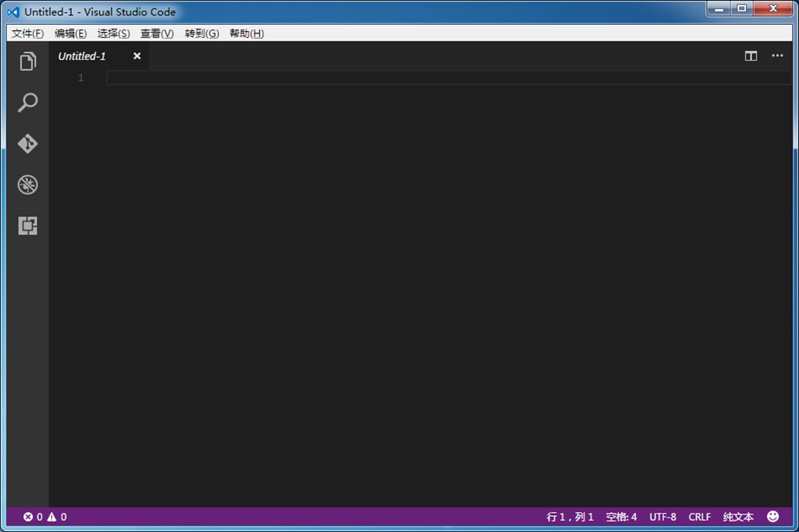Viewport: 799px width, 532px height.
Task: Close the Untitled-1 tab with its X
Action: tap(136, 56)
